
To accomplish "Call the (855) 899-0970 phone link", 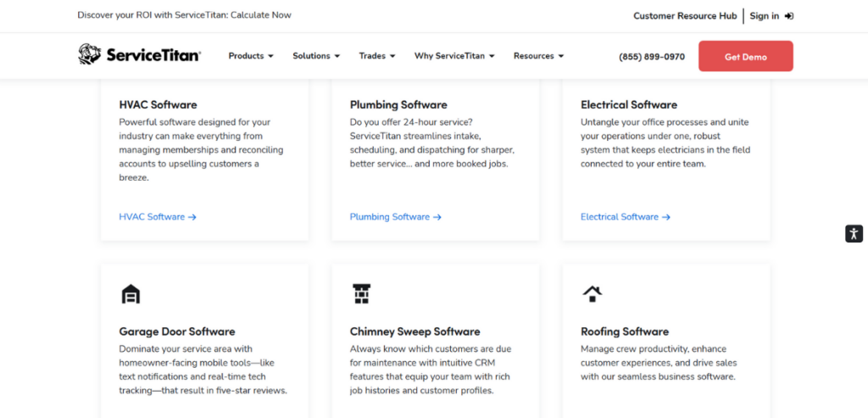I will point(652,57).
